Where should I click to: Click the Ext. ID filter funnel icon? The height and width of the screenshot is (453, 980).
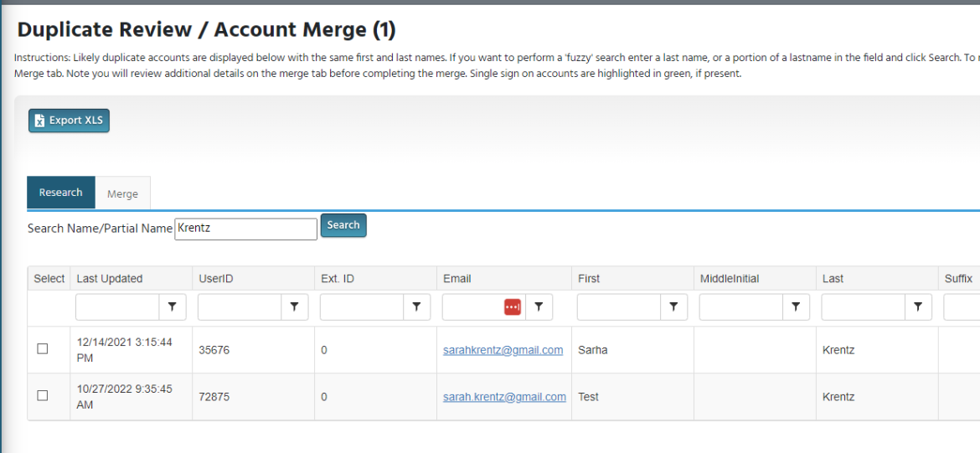point(416,307)
